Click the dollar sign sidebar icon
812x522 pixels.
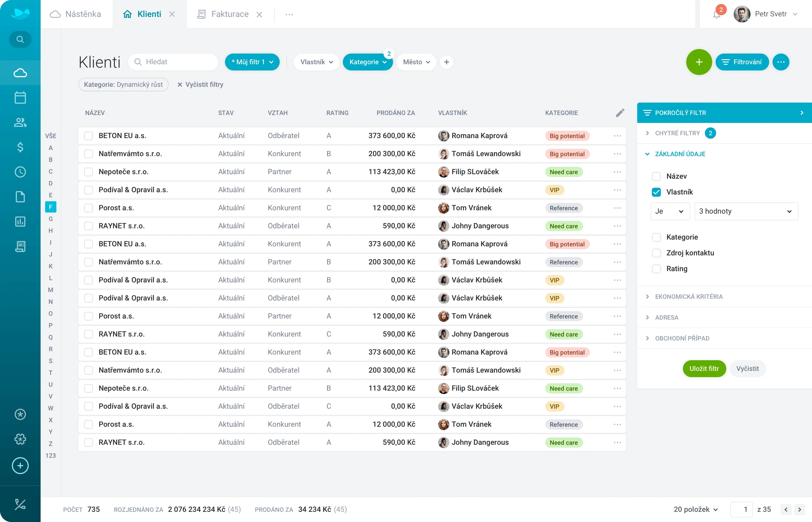(20, 147)
